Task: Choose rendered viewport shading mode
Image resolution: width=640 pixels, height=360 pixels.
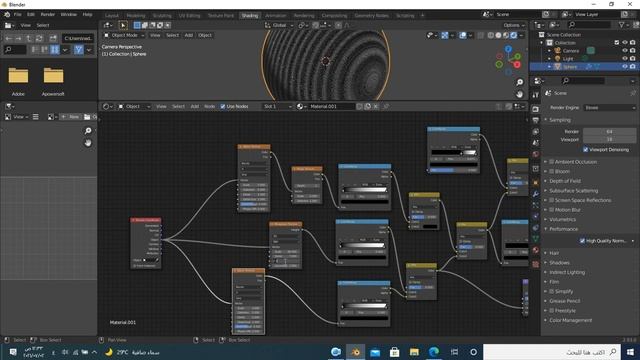Action: pyautogui.click(x=514, y=36)
